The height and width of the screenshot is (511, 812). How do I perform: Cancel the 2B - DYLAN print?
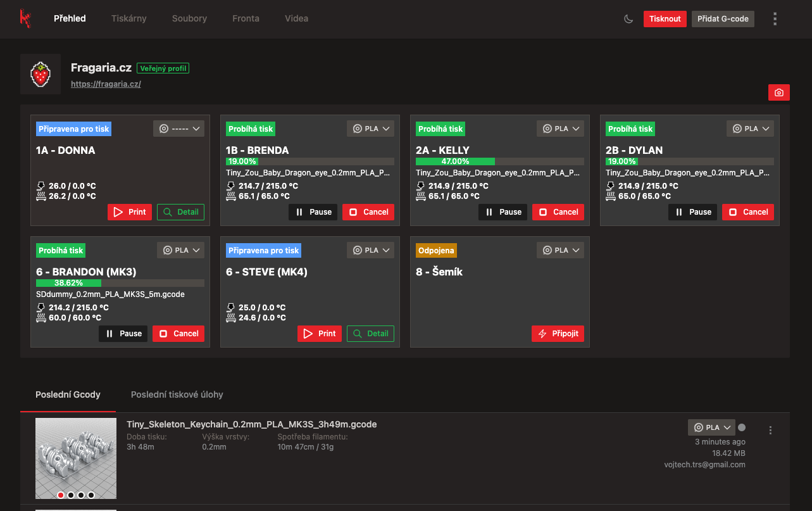click(748, 212)
